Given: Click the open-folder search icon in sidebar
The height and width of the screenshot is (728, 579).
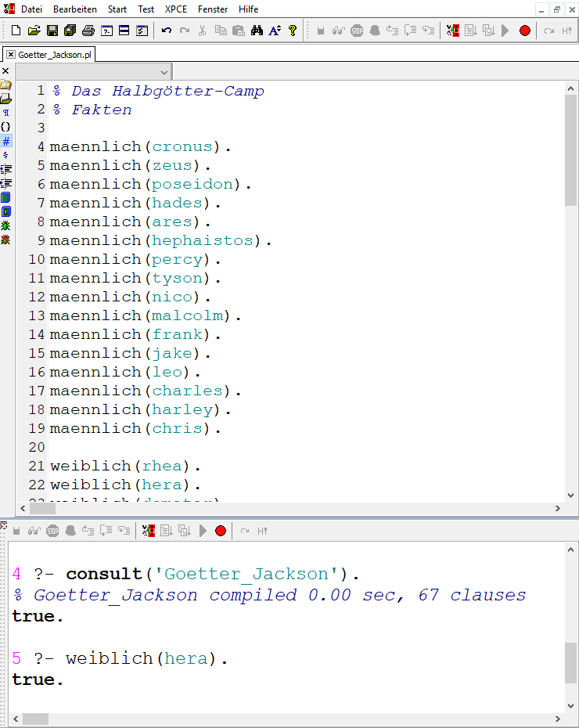Looking at the screenshot, I should pyautogui.click(x=5, y=85).
